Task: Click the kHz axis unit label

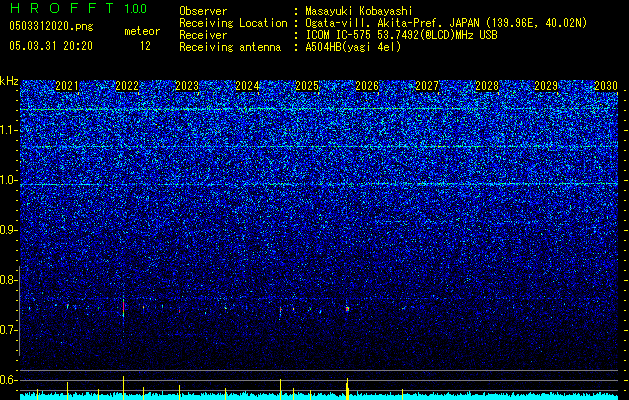Action: (x=9, y=81)
